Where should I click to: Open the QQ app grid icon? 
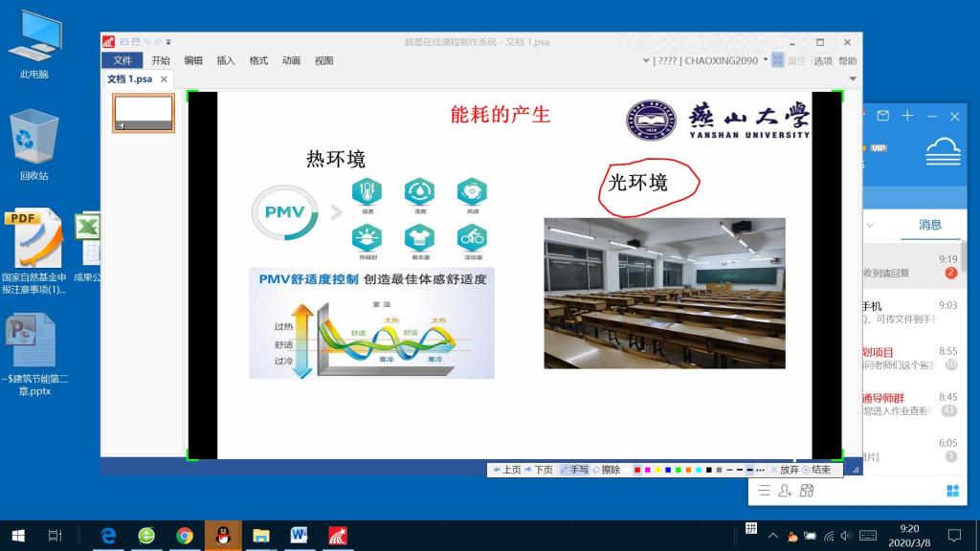tap(952, 491)
